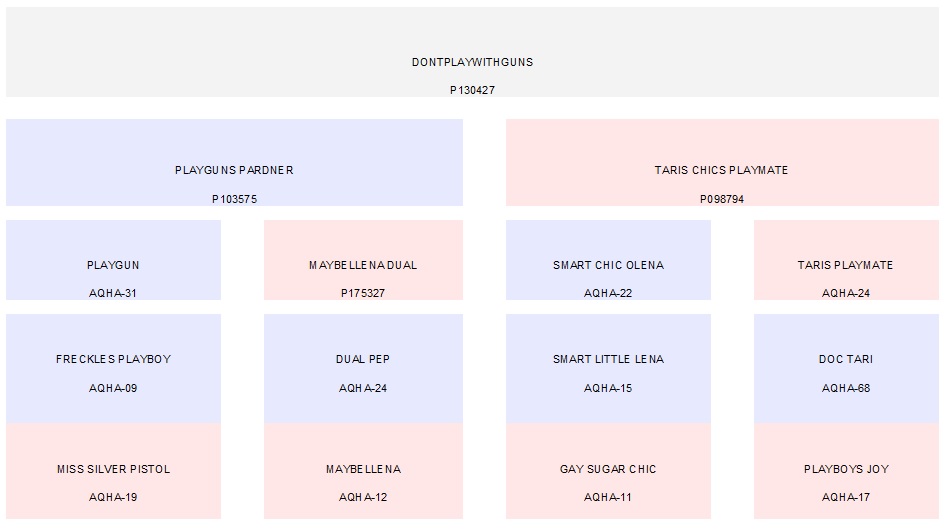Select the P098794 registration number
The width and height of the screenshot is (948, 529).
pos(721,199)
